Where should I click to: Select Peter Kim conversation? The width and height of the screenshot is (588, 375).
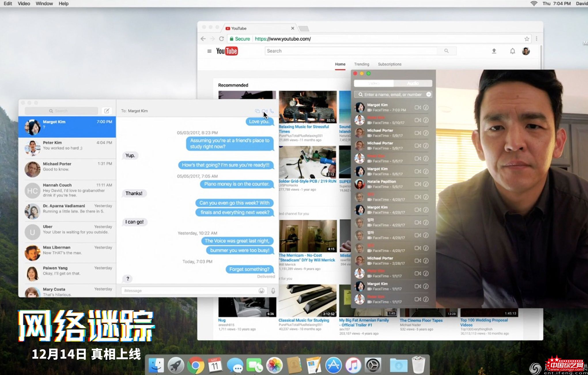pyautogui.click(x=67, y=148)
